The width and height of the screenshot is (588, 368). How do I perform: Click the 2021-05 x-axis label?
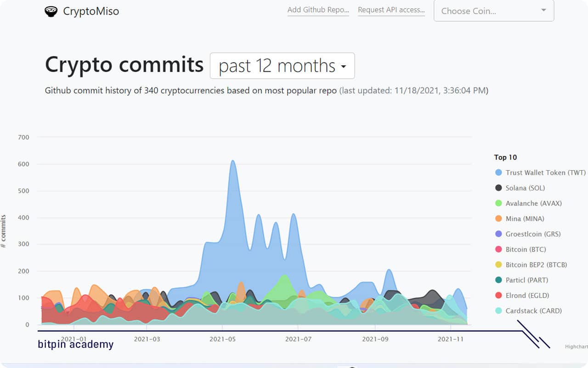tap(222, 339)
